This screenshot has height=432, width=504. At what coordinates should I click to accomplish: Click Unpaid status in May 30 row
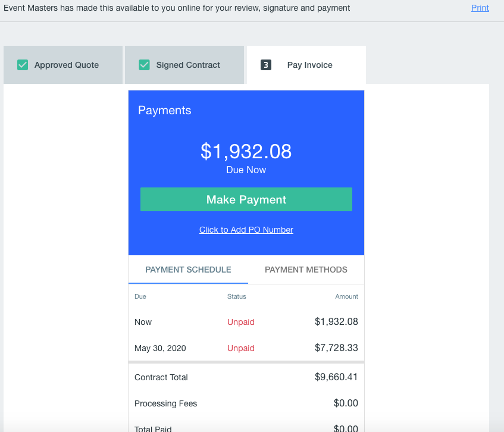coord(241,348)
